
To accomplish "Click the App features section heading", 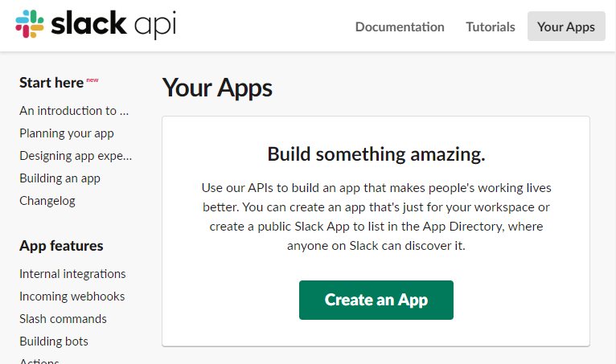I will (x=61, y=246).
